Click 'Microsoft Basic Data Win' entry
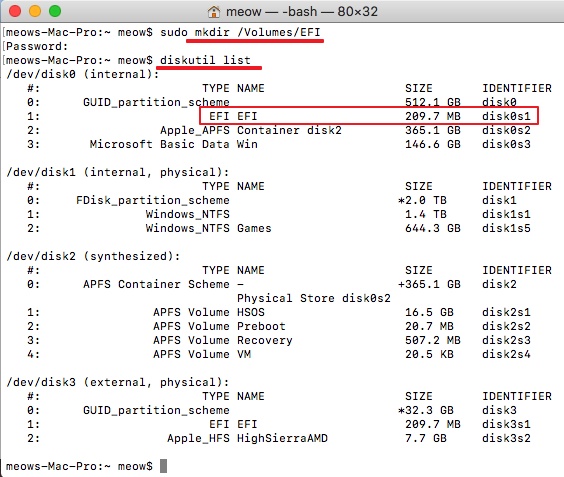Viewport: 564px width, 477px height. [x=174, y=144]
